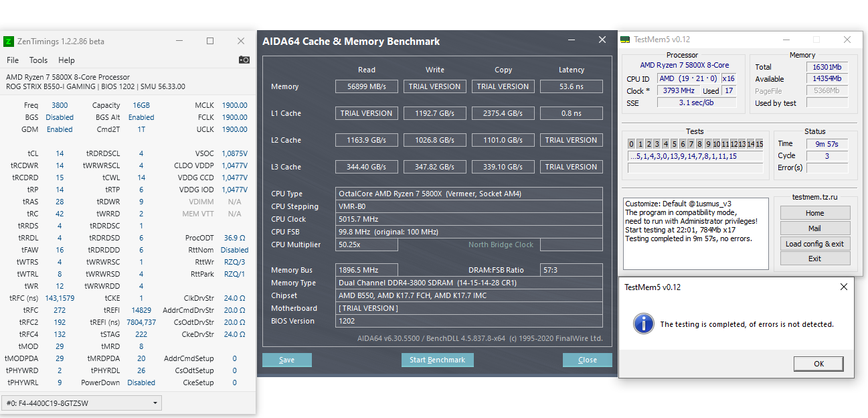
Task: Click the CPU Type OctalCore AMD Ryzen field
Action: click(x=469, y=194)
